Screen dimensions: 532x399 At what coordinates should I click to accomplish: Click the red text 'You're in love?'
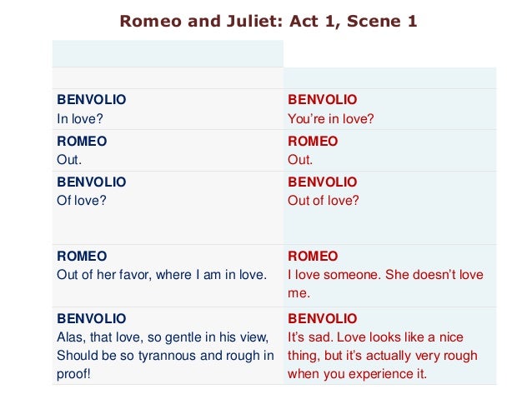pyautogui.click(x=331, y=118)
